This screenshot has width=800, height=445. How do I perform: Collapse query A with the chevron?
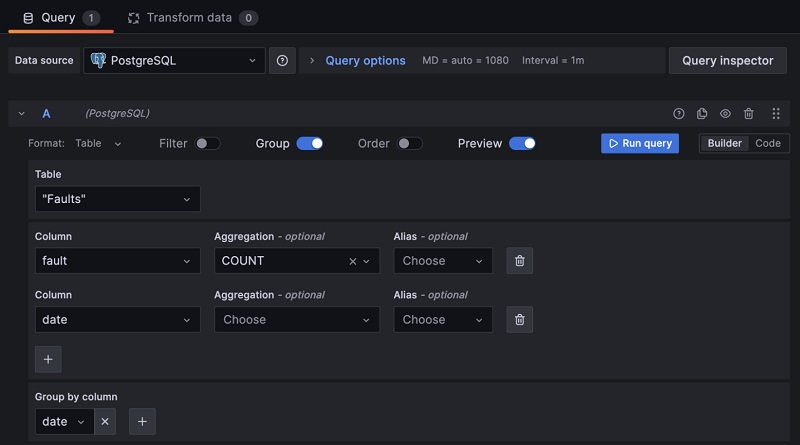pyautogui.click(x=21, y=113)
